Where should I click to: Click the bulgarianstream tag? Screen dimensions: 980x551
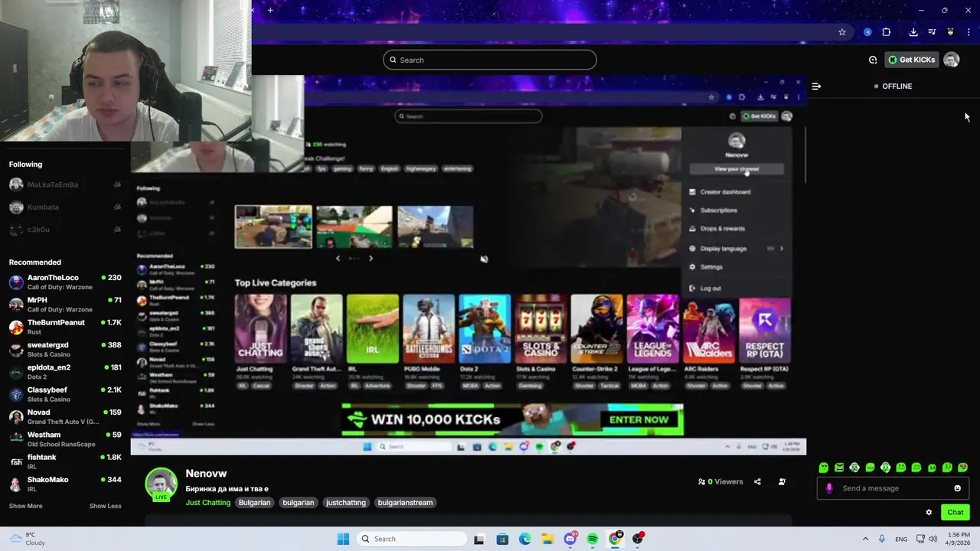[x=405, y=503]
